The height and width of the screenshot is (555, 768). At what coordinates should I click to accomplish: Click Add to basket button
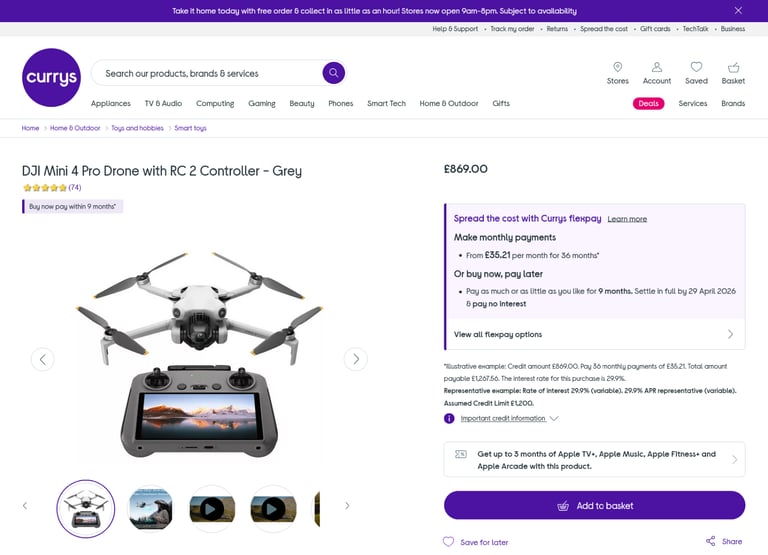595,506
